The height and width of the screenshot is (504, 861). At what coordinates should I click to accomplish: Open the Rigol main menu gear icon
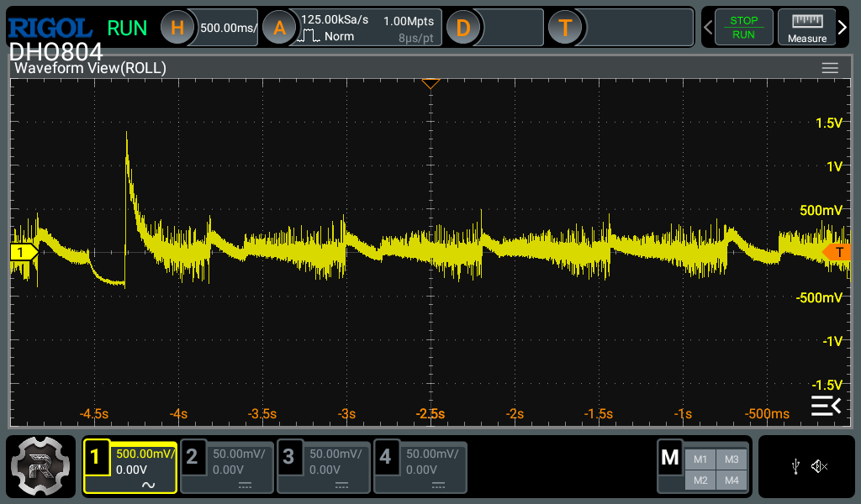pos(41,467)
